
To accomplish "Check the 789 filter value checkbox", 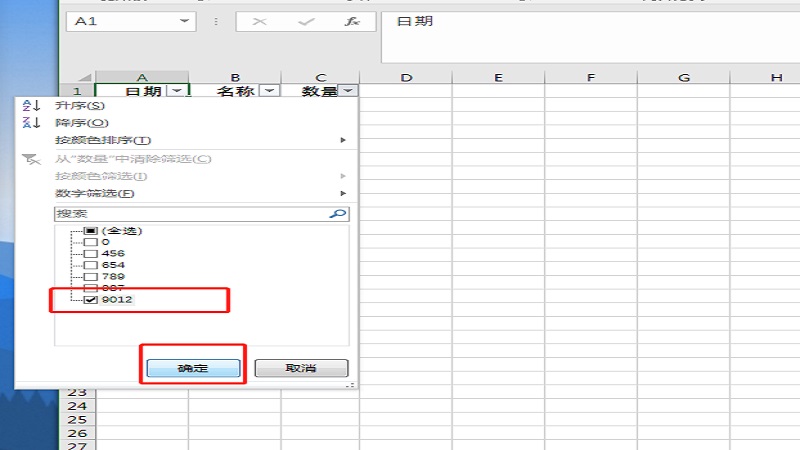I will (91, 276).
